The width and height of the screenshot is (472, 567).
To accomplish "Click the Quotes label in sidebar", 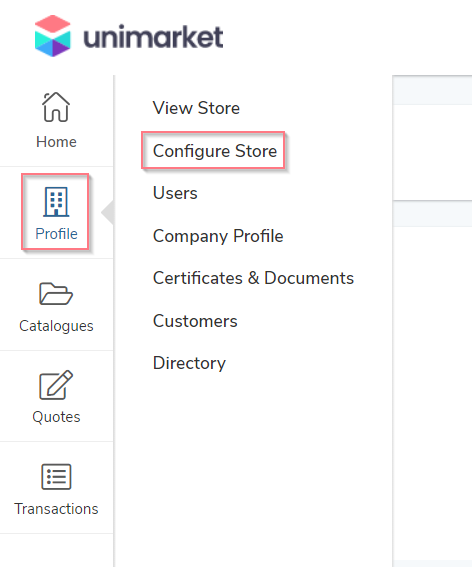I will tap(56, 417).
